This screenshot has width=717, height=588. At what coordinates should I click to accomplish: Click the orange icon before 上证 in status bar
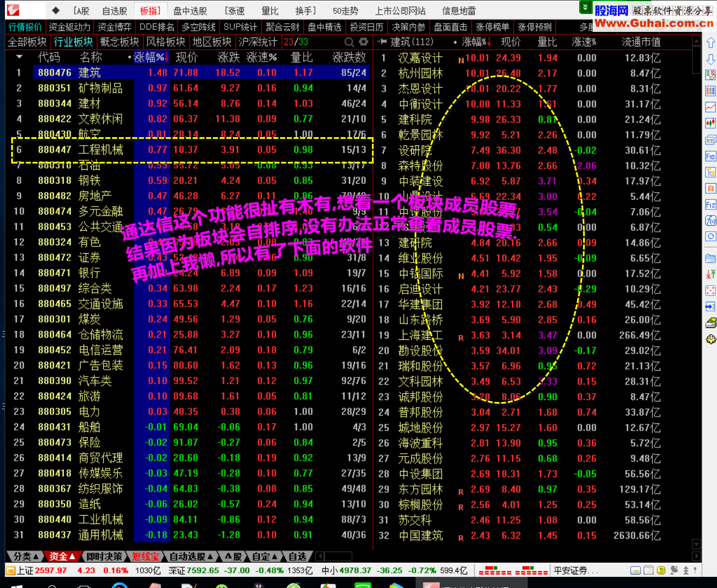click(x=10, y=571)
